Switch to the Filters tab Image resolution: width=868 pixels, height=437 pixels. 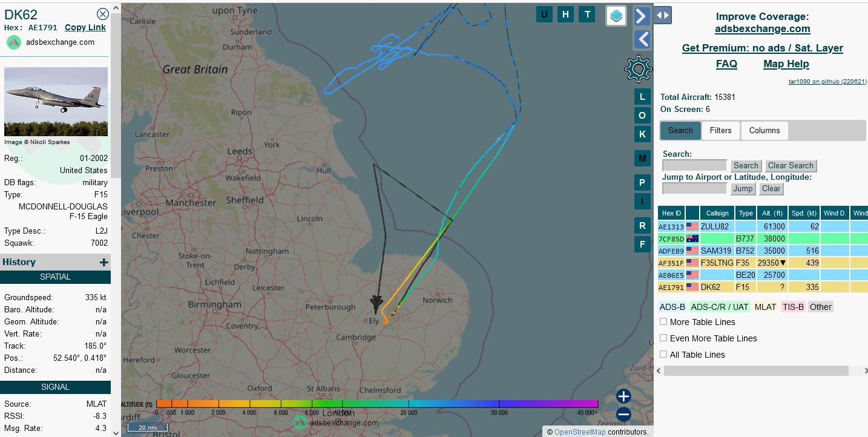pyautogui.click(x=720, y=130)
